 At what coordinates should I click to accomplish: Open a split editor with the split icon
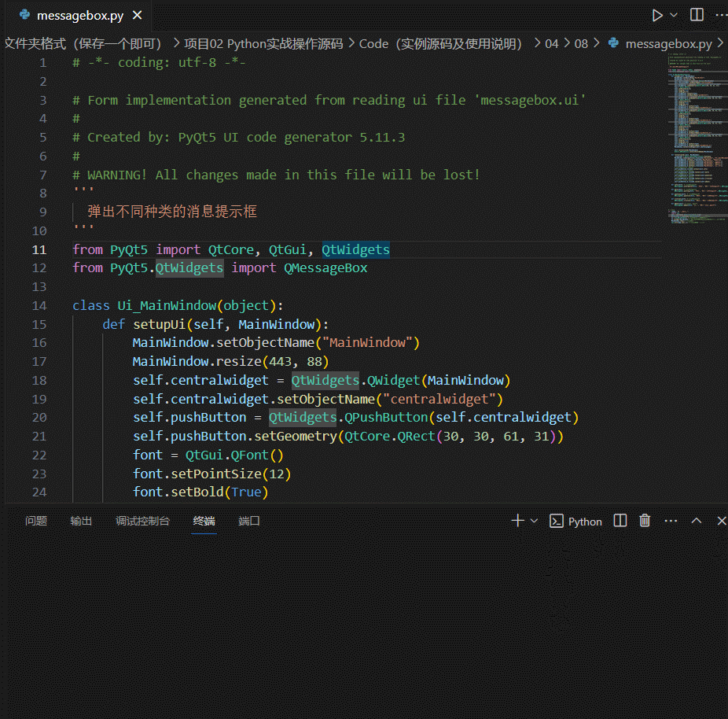(695, 14)
